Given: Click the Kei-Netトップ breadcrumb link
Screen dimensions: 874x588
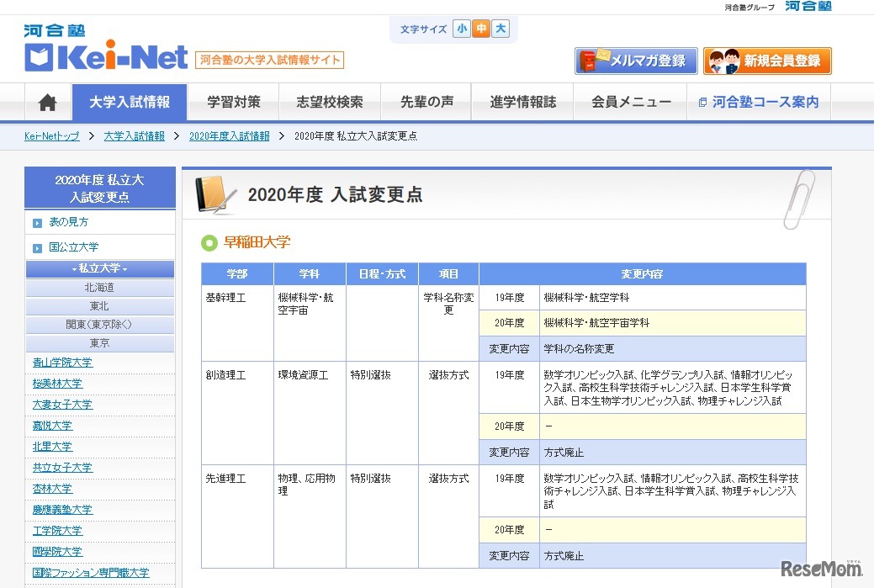Looking at the screenshot, I should coord(52,135).
